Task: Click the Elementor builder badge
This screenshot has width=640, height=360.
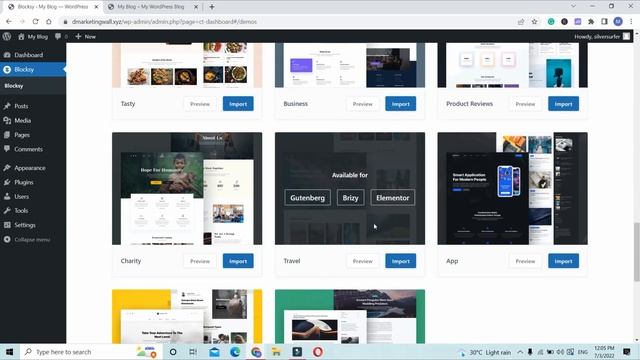Action: (393, 198)
